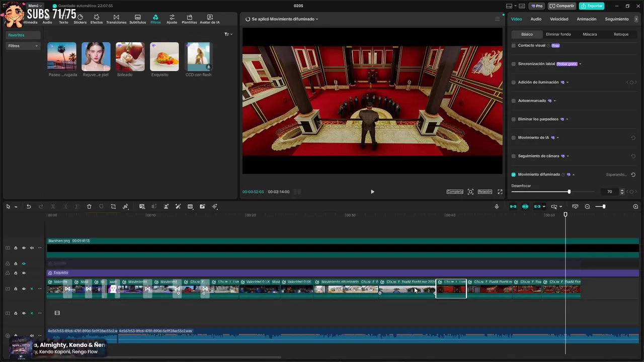Open the preview-axis dropdown arrow

coord(561,207)
